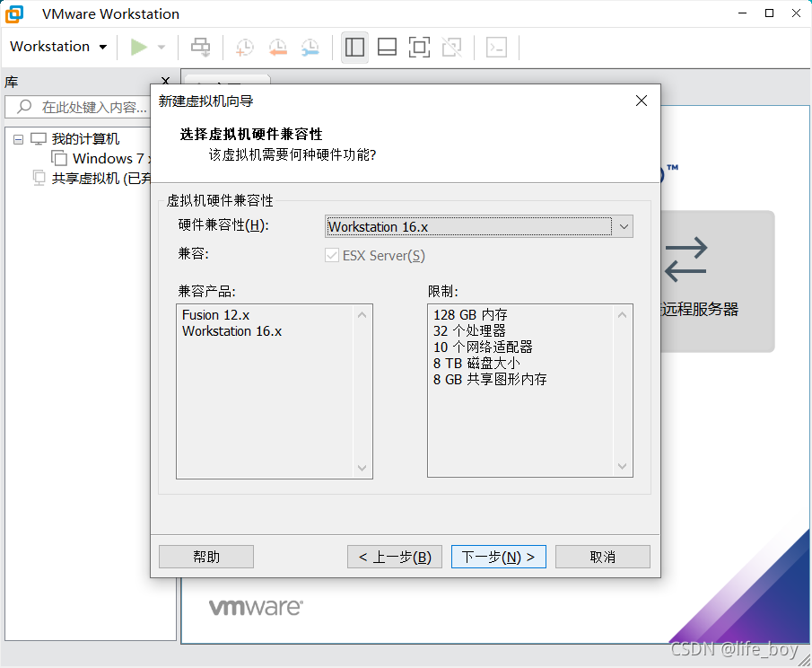The image size is (812, 668).
Task: Click the up arrow of 兼容产品 list scrollbar
Action: tap(362, 314)
